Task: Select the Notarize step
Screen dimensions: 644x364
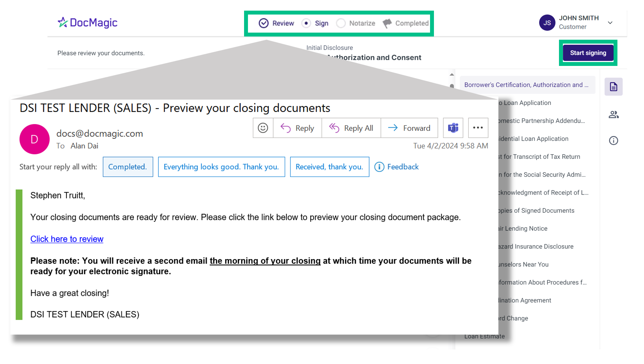Action: (356, 23)
